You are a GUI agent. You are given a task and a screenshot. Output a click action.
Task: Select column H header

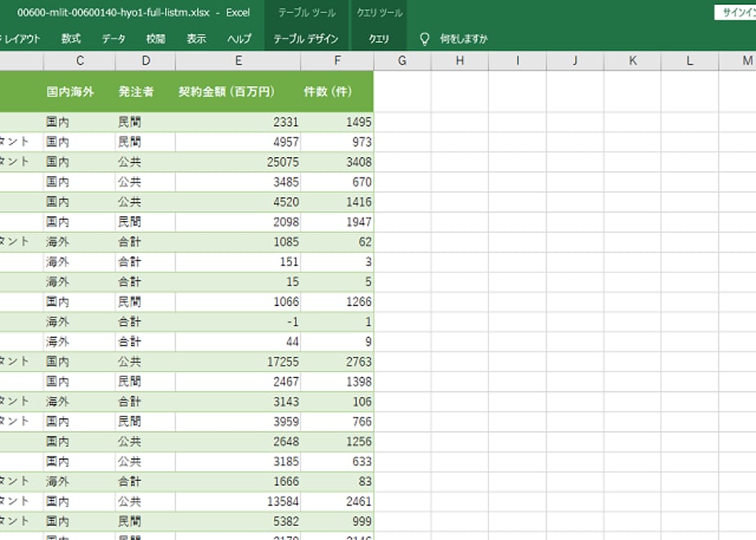click(x=460, y=61)
